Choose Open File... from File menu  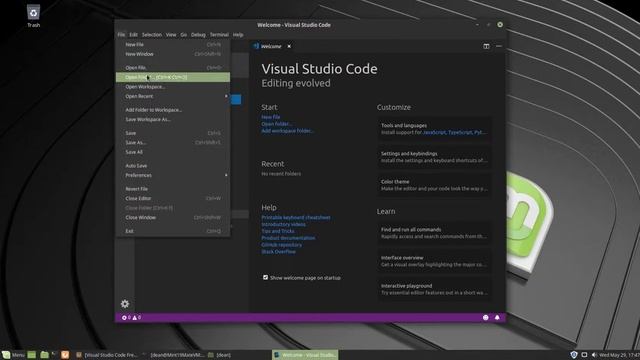(x=173, y=68)
